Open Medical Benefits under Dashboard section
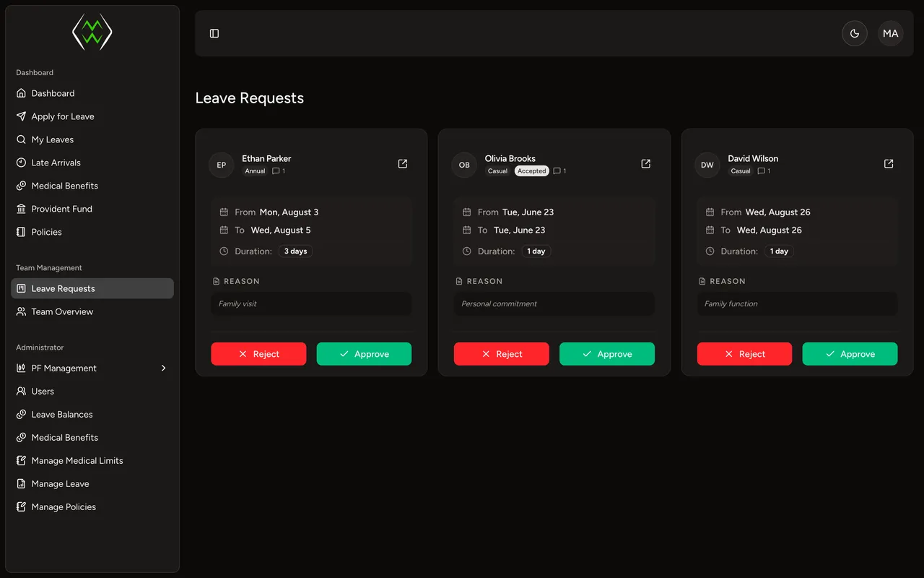 pos(92,186)
